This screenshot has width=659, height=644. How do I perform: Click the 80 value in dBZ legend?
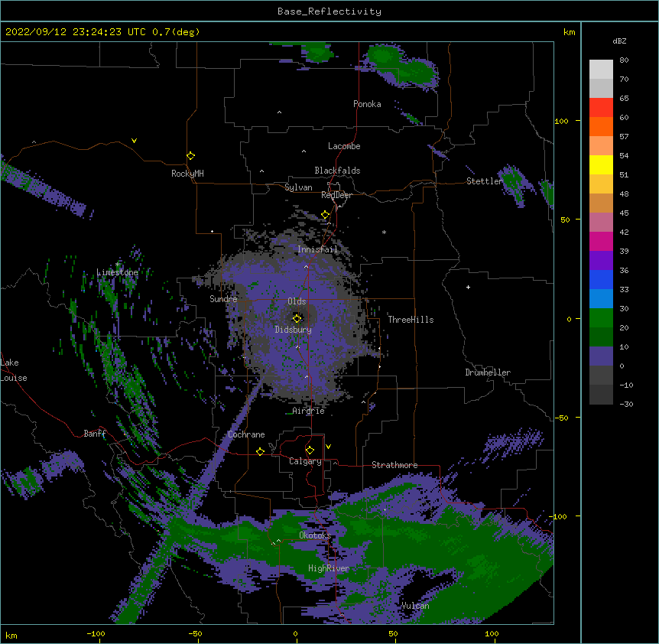tap(624, 60)
